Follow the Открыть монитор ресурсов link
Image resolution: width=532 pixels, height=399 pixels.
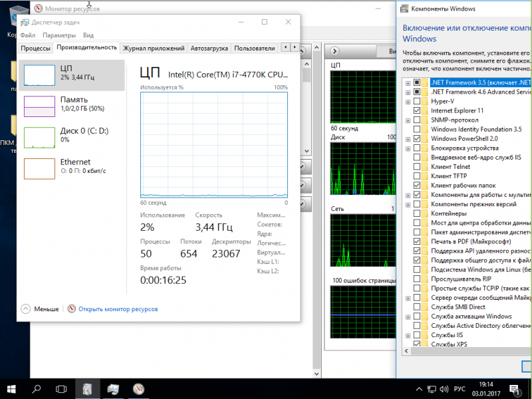click(118, 309)
